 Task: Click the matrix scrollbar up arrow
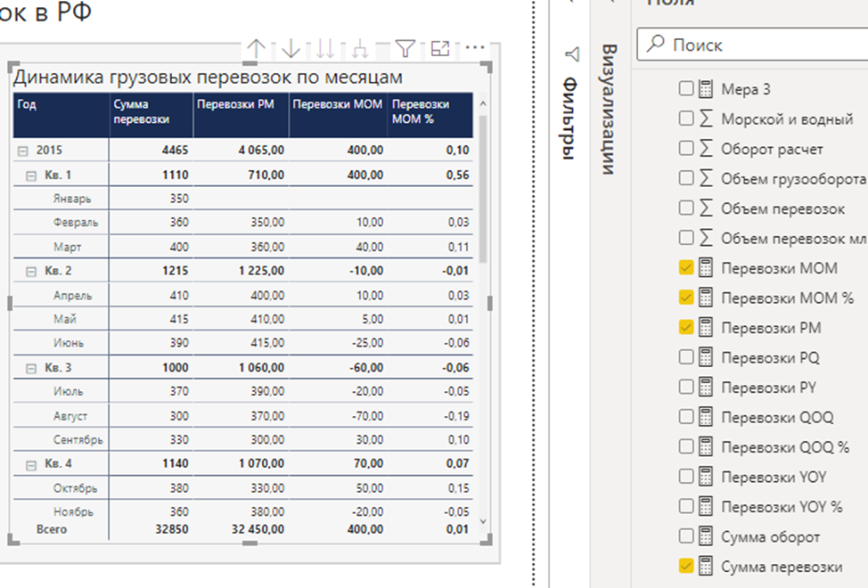(x=483, y=103)
